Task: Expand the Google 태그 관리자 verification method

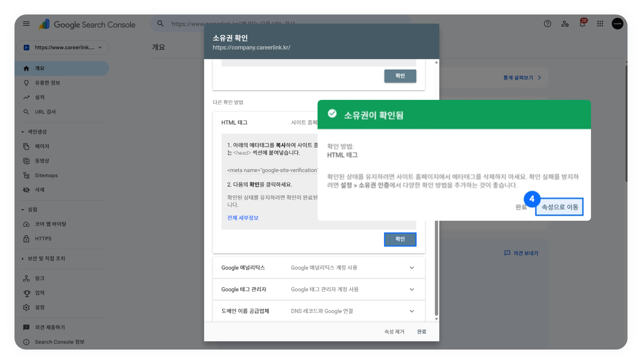Action: (x=319, y=290)
